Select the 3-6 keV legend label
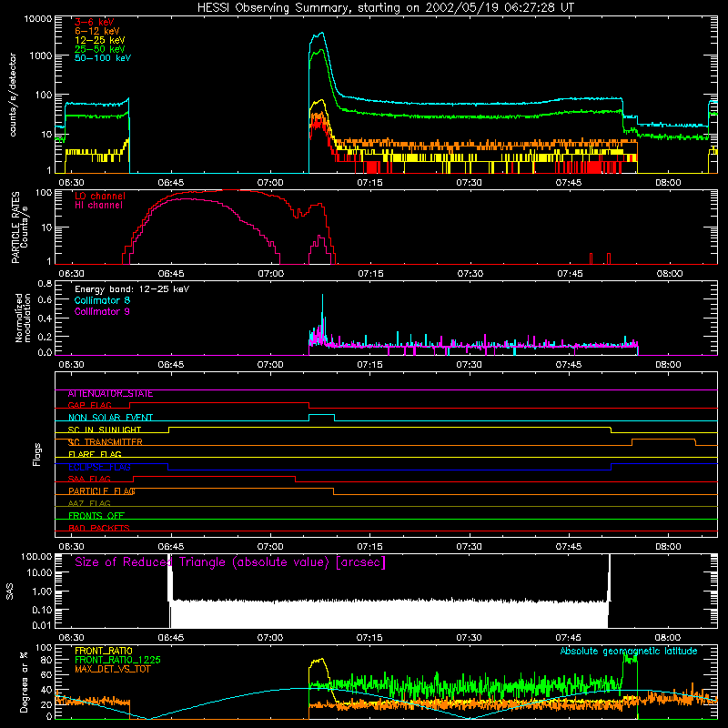 [x=95, y=22]
